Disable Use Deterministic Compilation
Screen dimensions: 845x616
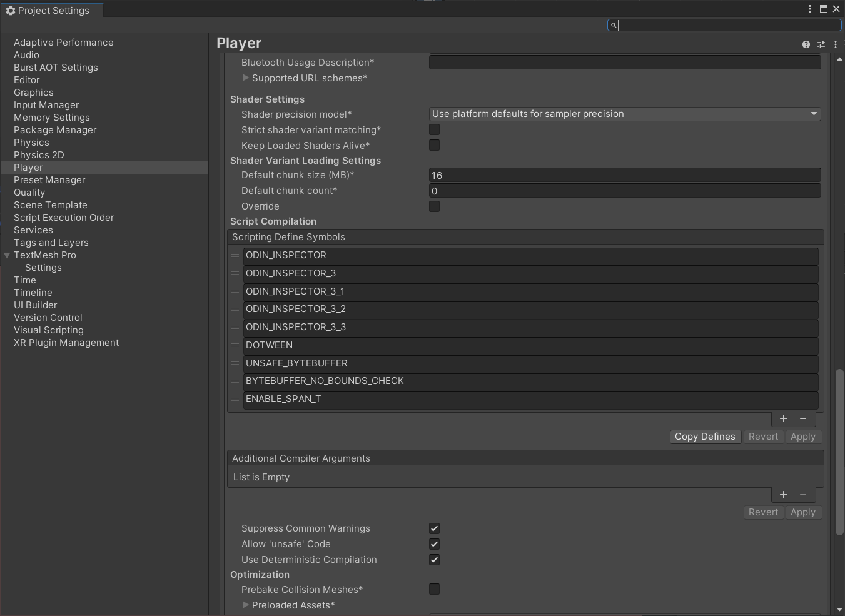(x=434, y=560)
